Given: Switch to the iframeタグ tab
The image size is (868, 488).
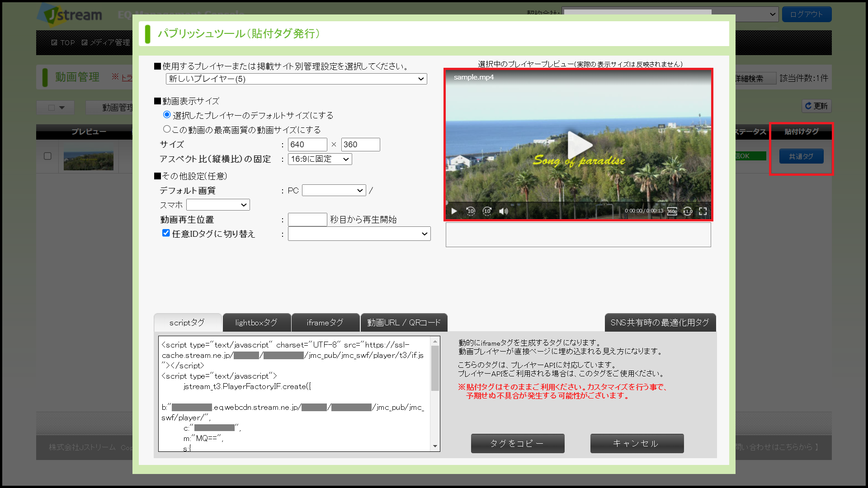Looking at the screenshot, I should pos(325,323).
